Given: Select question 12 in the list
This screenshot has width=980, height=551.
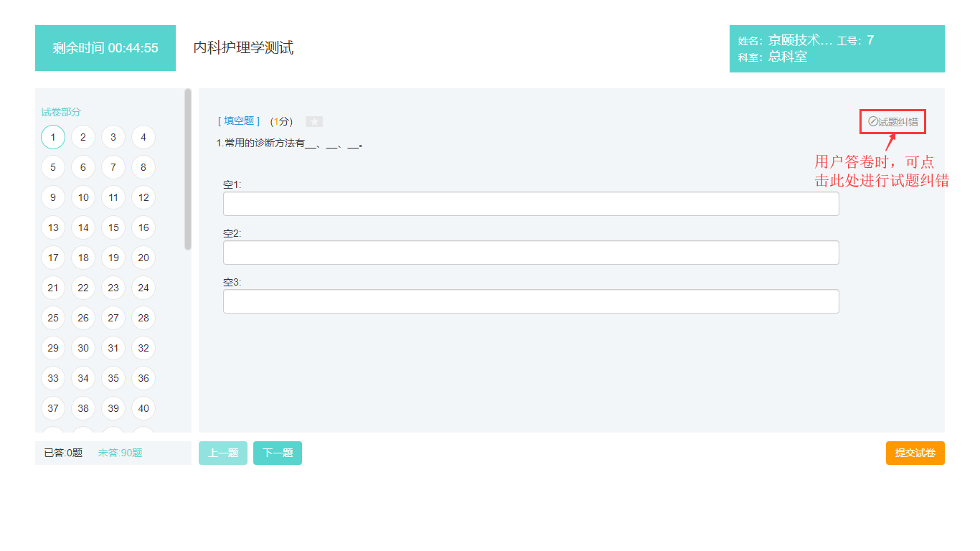Looking at the screenshot, I should pyautogui.click(x=143, y=197).
